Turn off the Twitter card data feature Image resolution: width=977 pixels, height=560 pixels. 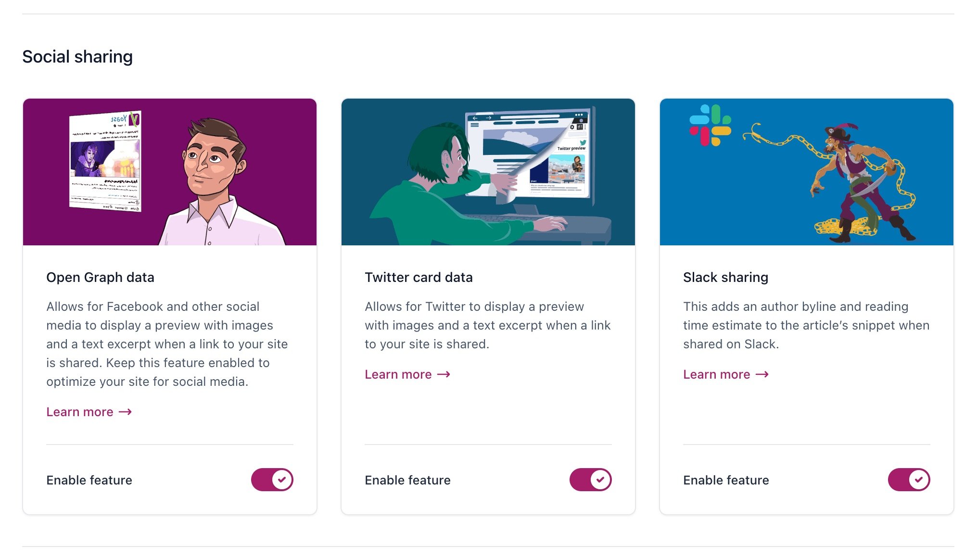[x=590, y=479]
